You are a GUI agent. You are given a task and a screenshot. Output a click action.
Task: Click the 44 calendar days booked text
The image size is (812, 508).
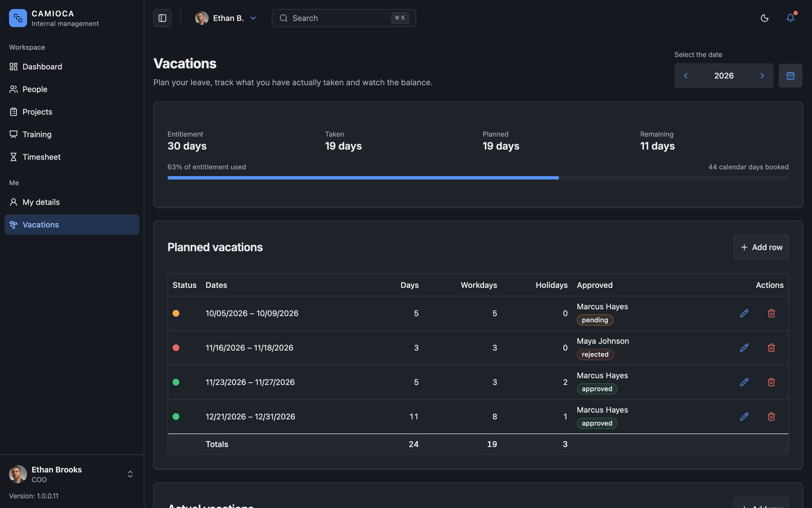(x=748, y=167)
